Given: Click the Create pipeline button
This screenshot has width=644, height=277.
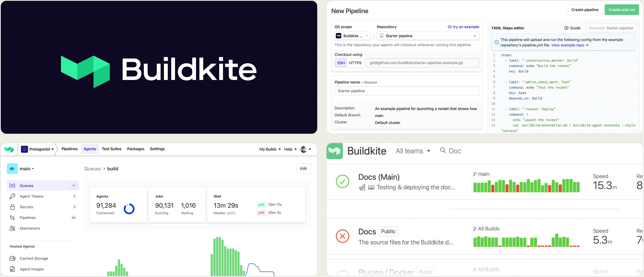Looking at the screenshot, I should (585, 10).
